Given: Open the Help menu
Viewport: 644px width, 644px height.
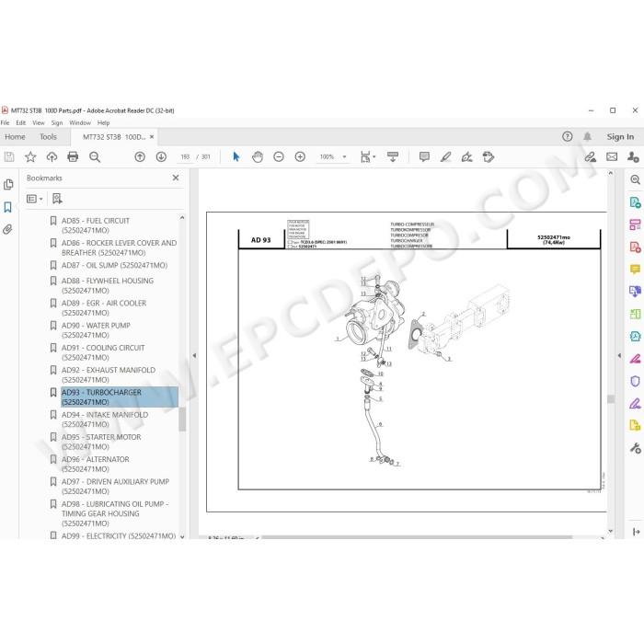Looking at the screenshot, I should (103, 122).
